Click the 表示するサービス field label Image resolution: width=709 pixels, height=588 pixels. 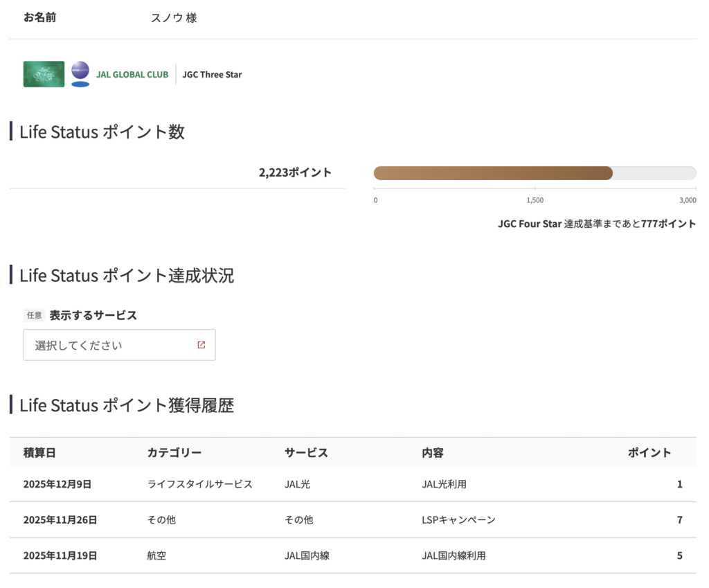point(93,315)
